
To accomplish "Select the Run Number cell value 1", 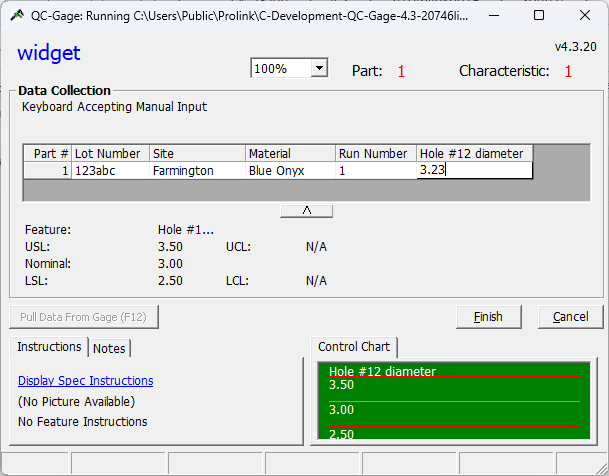I will pos(376,170).
